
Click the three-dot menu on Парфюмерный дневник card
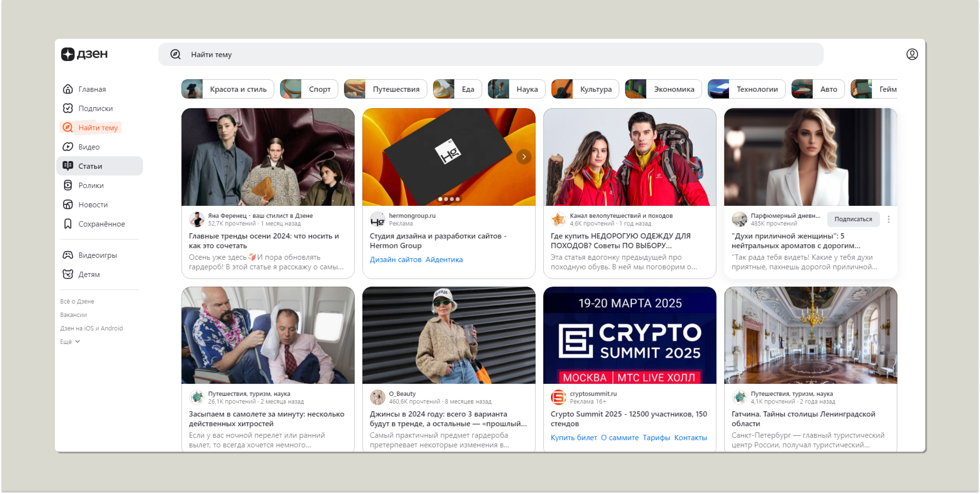click(x=888, y=219)
